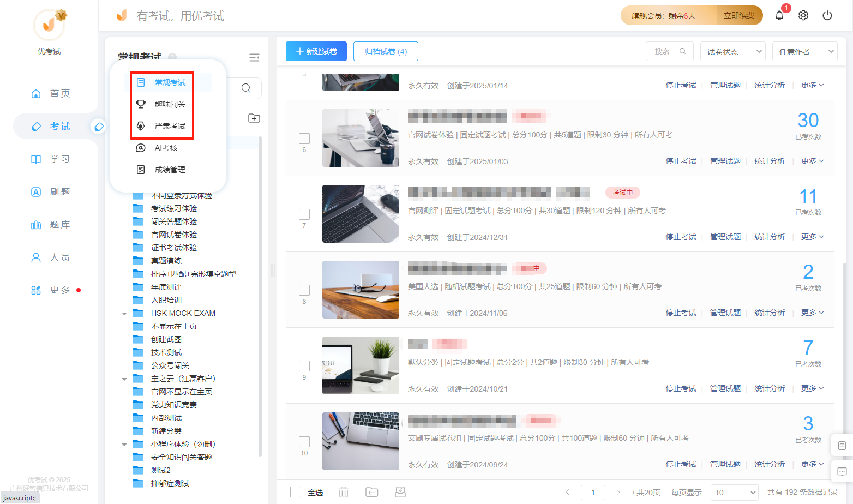Tick checkbox for exam row 9
The image size is (853, 504).
click(304, 366)
